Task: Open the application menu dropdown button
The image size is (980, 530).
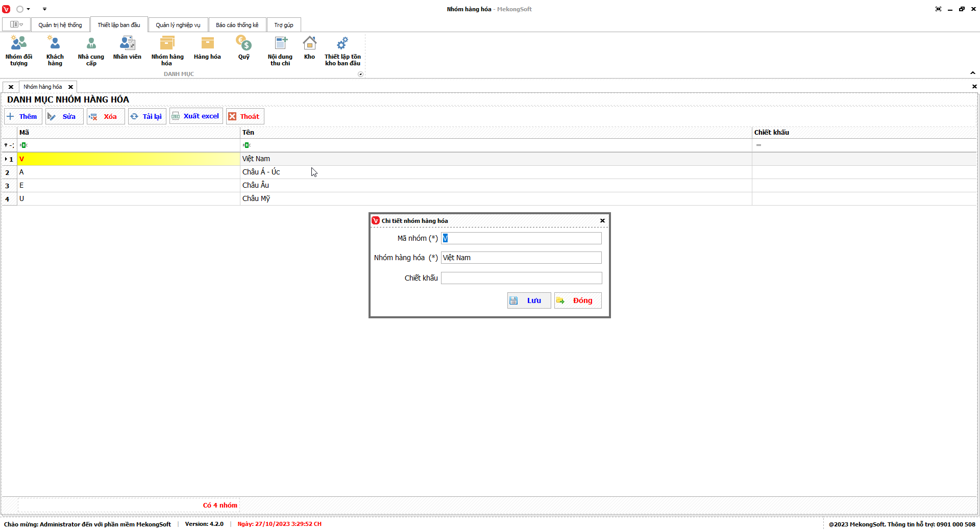Action: 16,24
